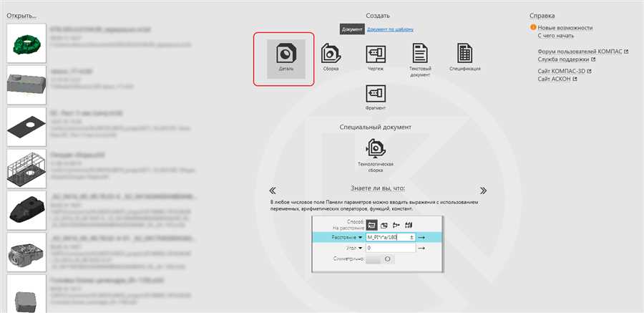This screenshot has width=644, height=313.
Task: Create a new Чертеж document
Action: pyautogui.click(x=376, y=57)
